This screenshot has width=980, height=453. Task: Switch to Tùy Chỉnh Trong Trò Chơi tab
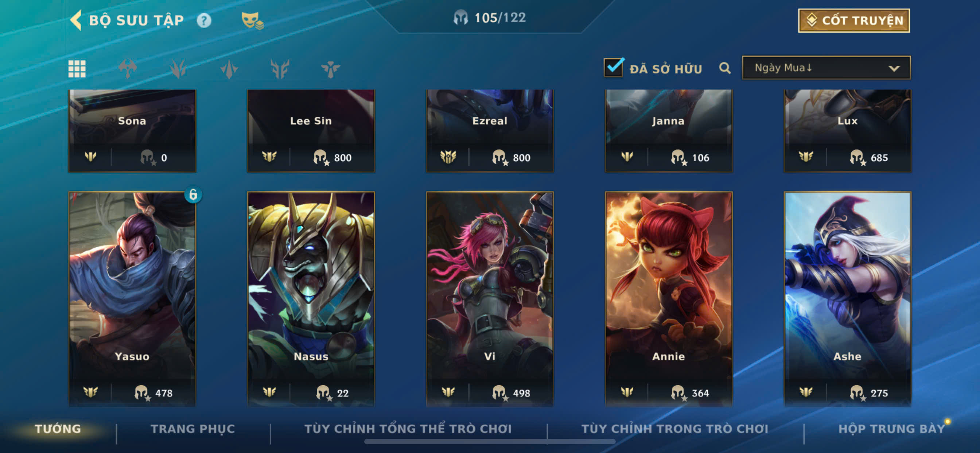click(675, 429)
